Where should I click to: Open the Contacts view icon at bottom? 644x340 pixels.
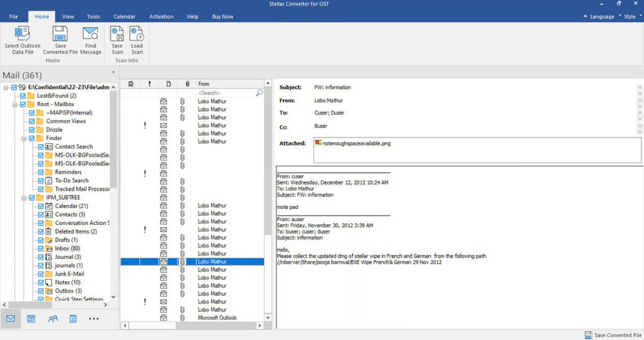coord(53,318)
